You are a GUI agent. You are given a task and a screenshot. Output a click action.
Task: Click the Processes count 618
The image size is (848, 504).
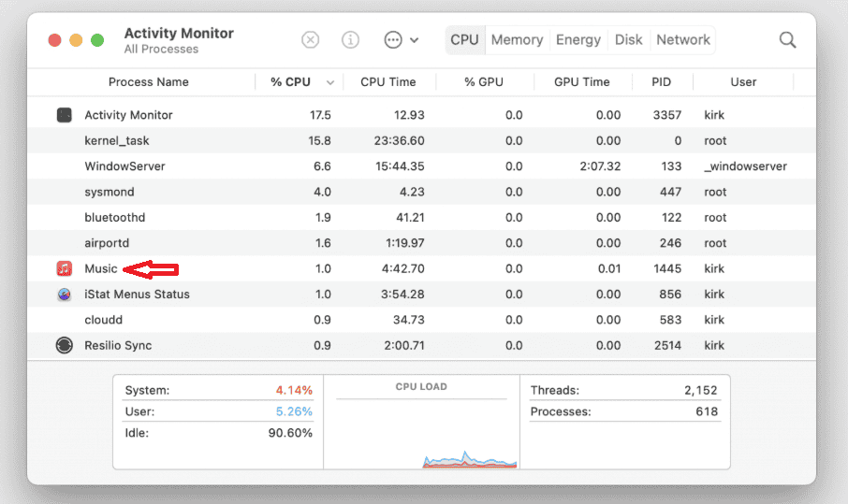[x=707, y=411]
